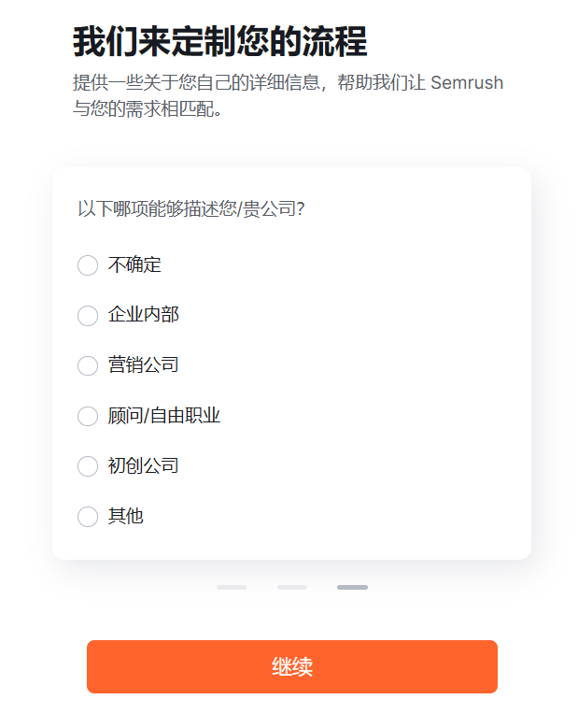The width and height of the screenshot is (578, 728).
Task: Go to the first step indicator dash
Action: pos(232,587)
